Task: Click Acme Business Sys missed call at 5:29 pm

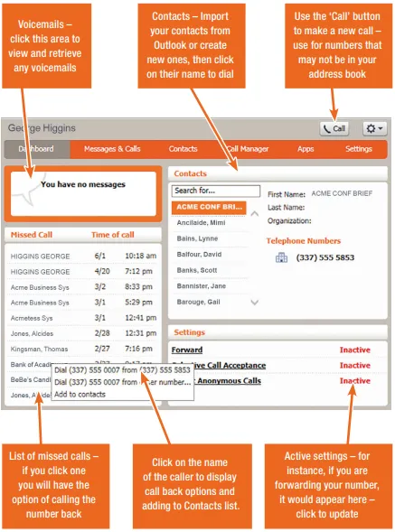Action: pyautogui.click(x=83, y=303)
